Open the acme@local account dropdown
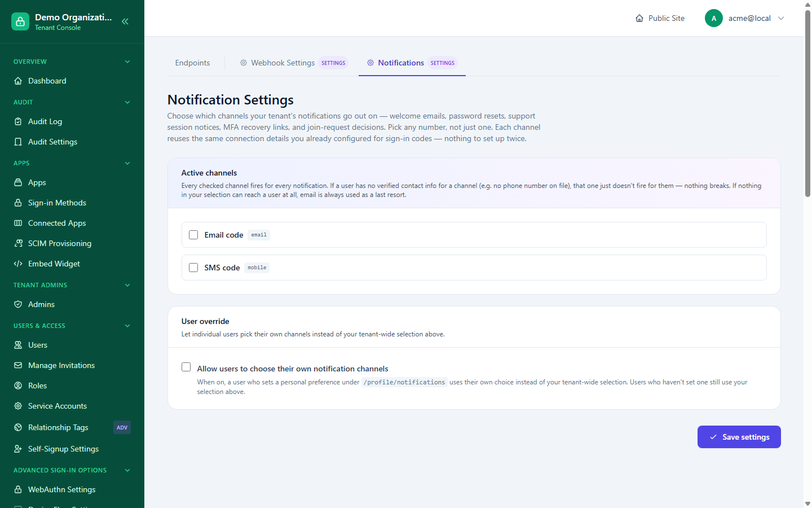Viewport: 812px width, 508px height. coord(744,18)
